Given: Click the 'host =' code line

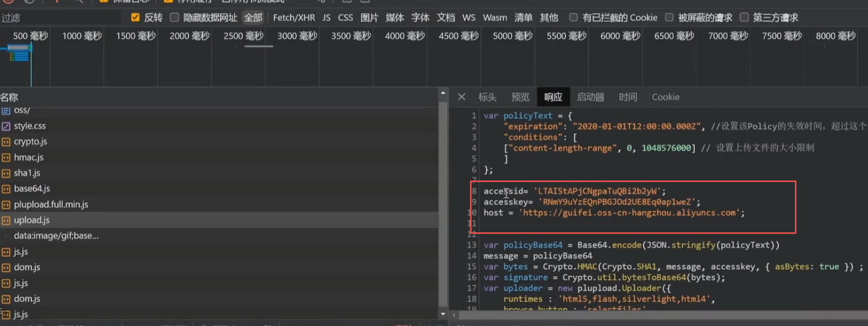Looking at the screenshot, I should click(614, 213).
